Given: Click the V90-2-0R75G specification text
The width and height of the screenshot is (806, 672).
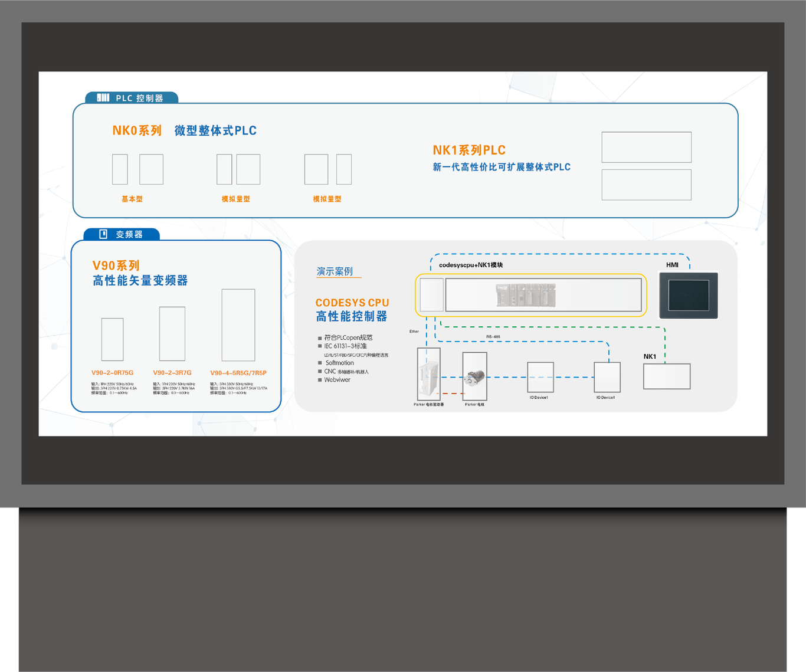Looking at the screenshot, I should coord(114,388).
